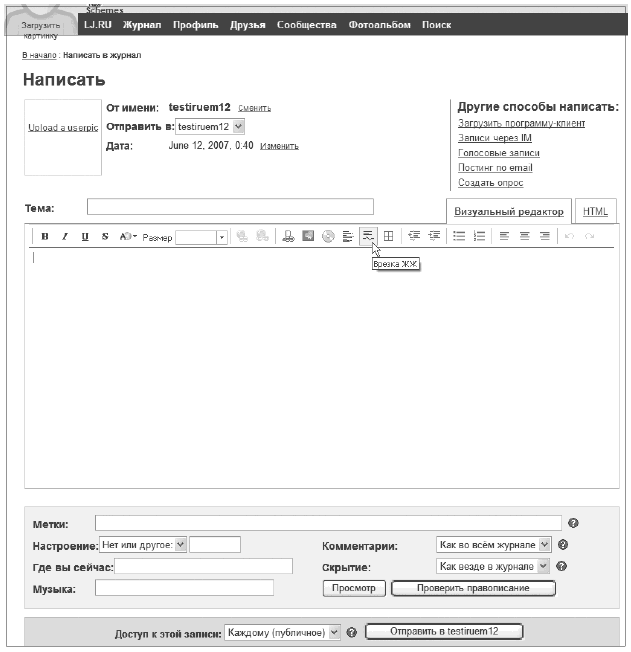The height and width of the screenshot is (652, 631).
Task: Open the Друзья menu in navigation bar
Action: tap(247, 25)
